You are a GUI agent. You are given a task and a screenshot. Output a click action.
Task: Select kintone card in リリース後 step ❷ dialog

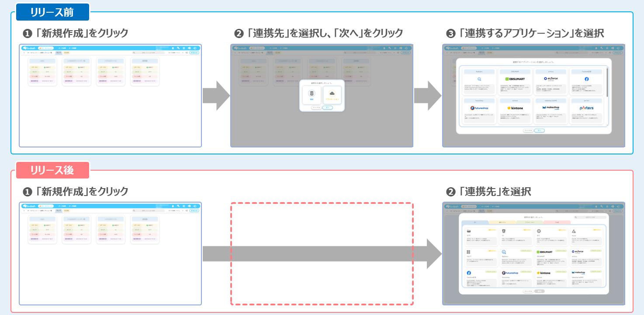coord(551,278)
